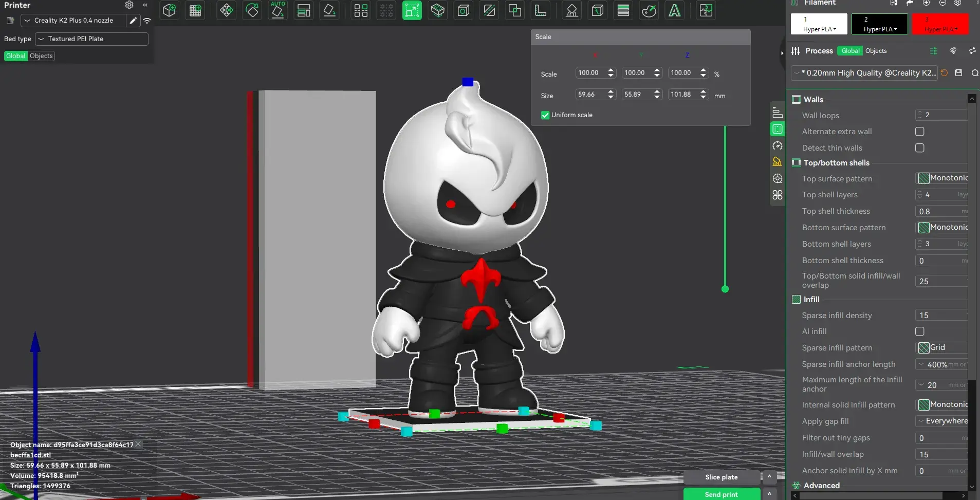Open the Measure ruler tool
Viewport: 980px width, 500px height.
(541, 10)
